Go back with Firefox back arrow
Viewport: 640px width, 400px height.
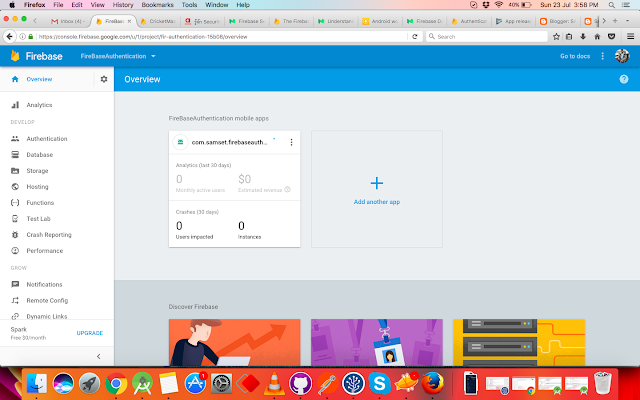pos(9,37)
